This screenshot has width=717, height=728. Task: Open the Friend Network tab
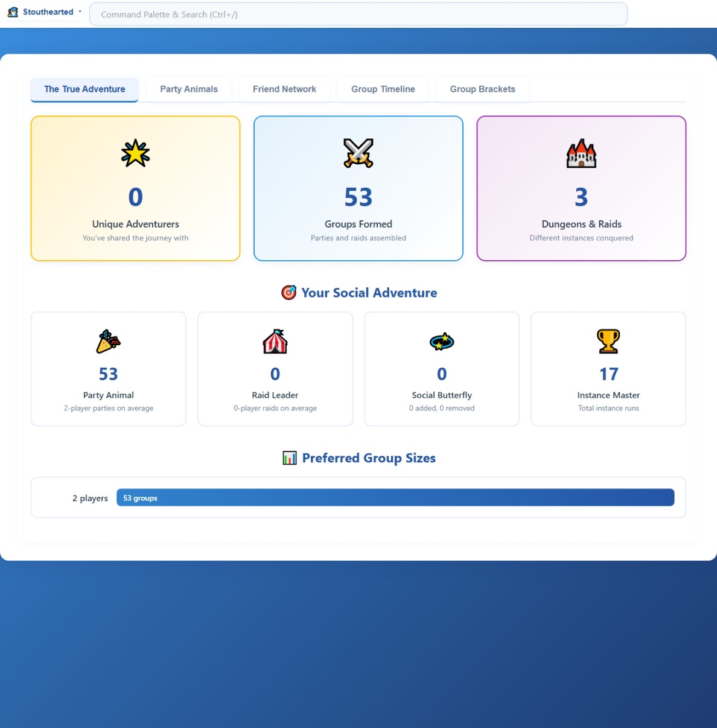pos(284,89)
